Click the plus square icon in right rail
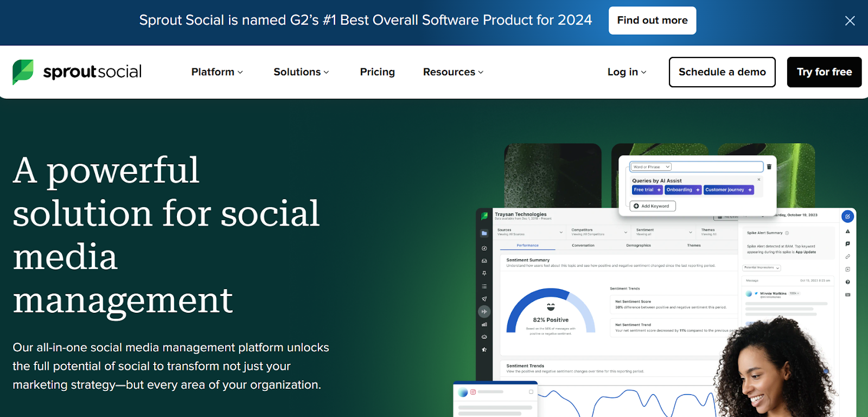Viewport: 868px width, 417px height. [847, 270]
